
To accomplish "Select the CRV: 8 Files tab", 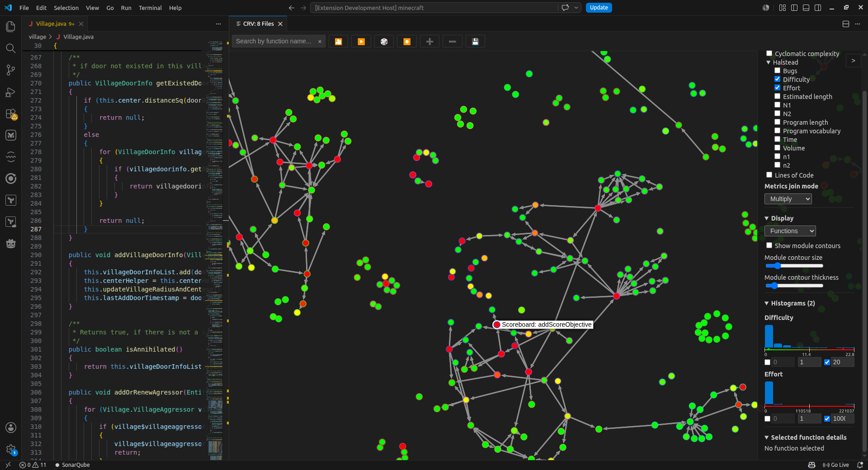I will [259, 24].
